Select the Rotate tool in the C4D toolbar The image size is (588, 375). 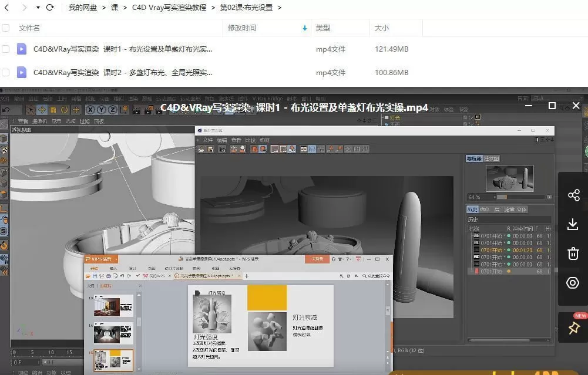63,110
